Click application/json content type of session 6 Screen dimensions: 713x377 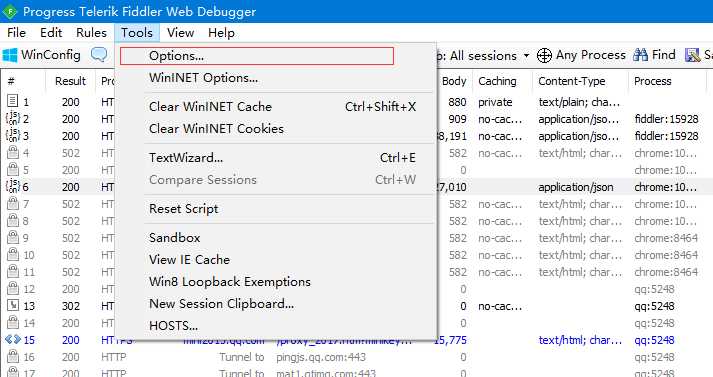coord(576,186)
